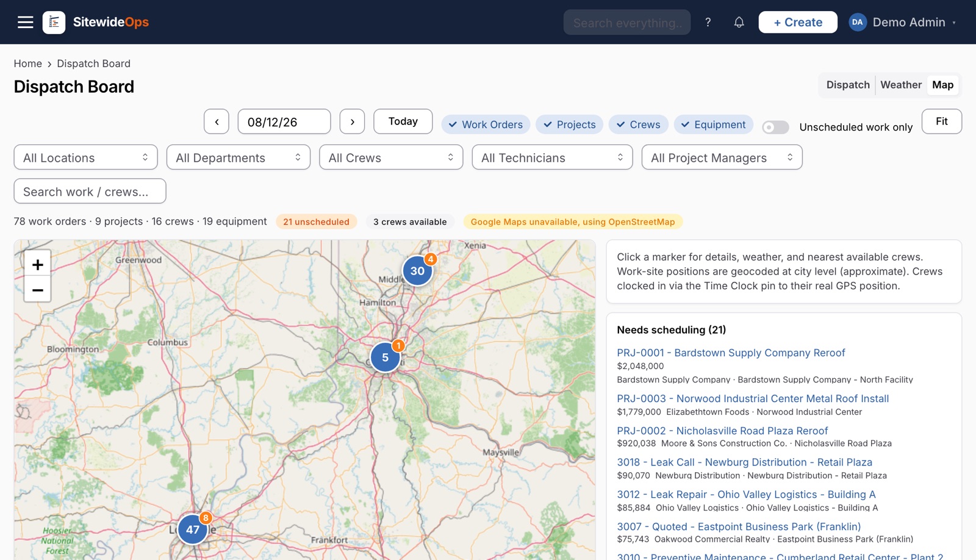Screen dimensions: 976x560
Task: Toggle the Crews layer chip
Action: (x=638, y=124)
